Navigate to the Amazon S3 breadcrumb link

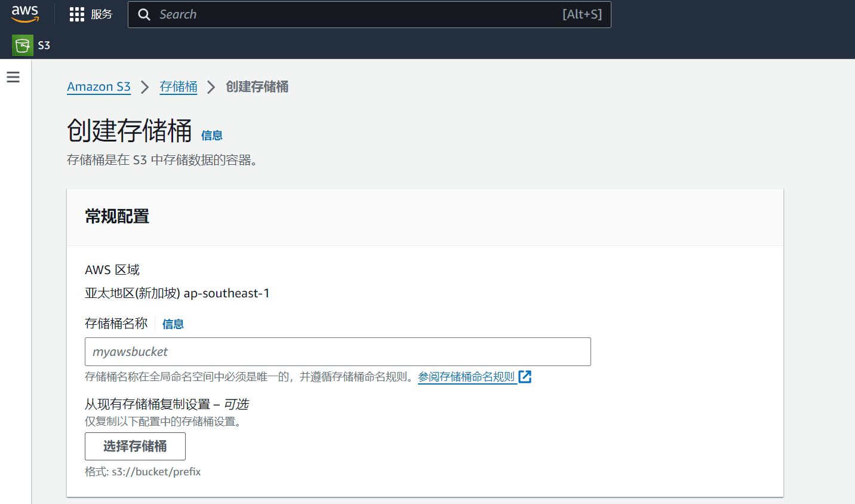[x=99, y=87]
